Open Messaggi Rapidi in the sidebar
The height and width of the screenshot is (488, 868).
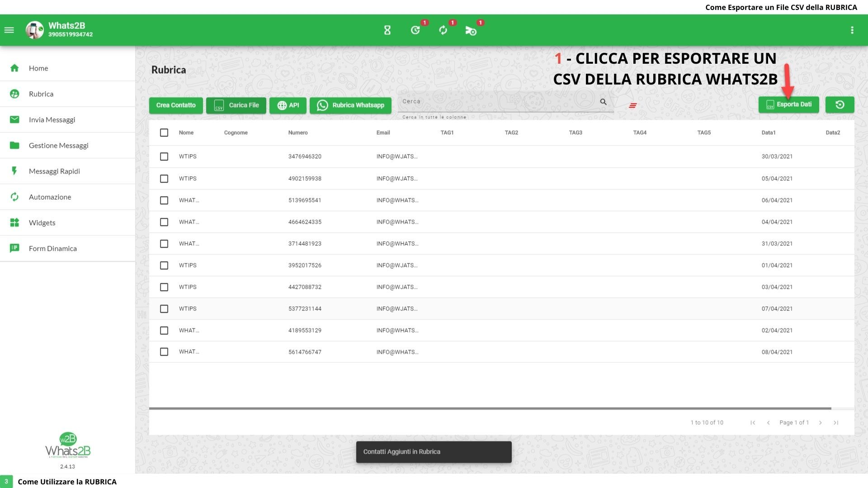coord(68,171)
